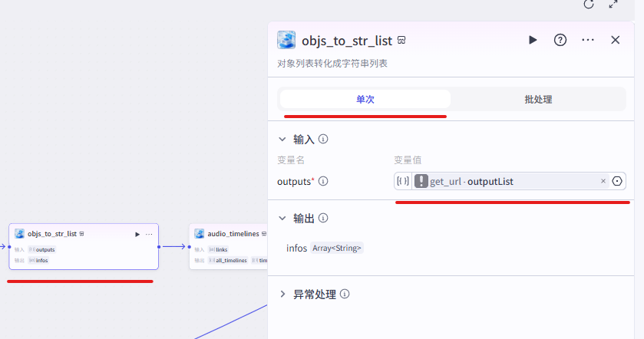Image resolution: width=644 pixels, height=339 pixels.
Task: Click the type selector icon for outputs value
Action: pos(403,181)
